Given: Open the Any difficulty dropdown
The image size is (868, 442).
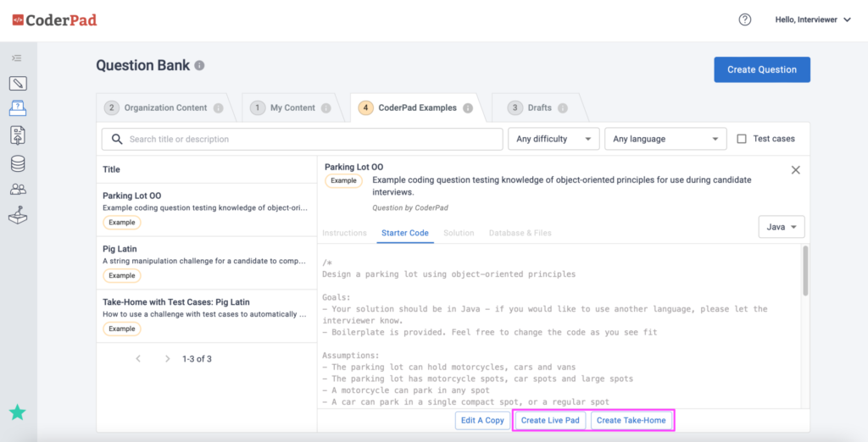Looking at the screenshot, I should (554, 139).
